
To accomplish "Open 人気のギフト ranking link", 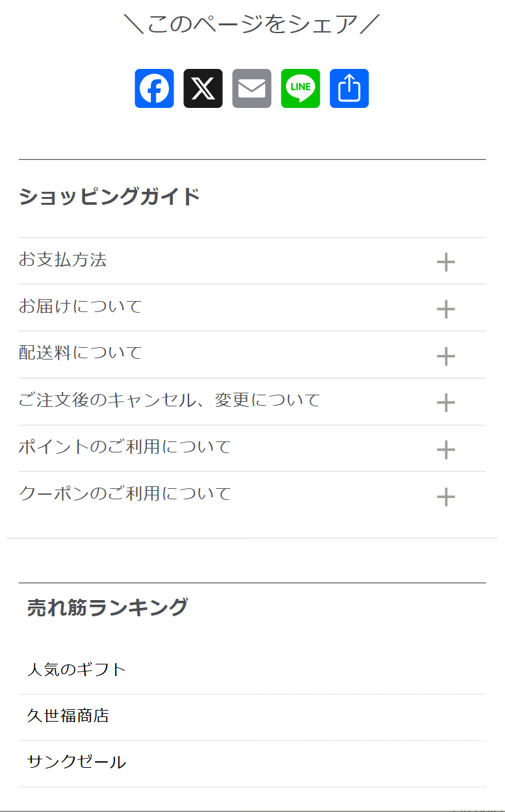I will 77,670.
